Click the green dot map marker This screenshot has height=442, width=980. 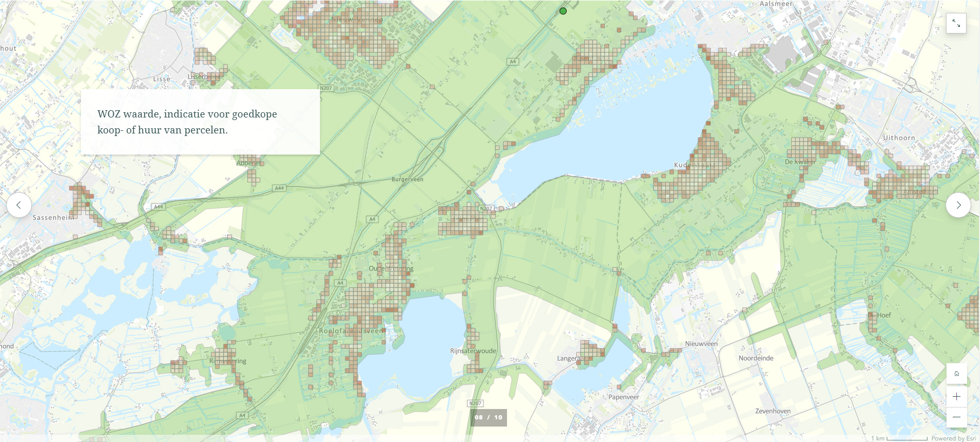pos(563,11)
